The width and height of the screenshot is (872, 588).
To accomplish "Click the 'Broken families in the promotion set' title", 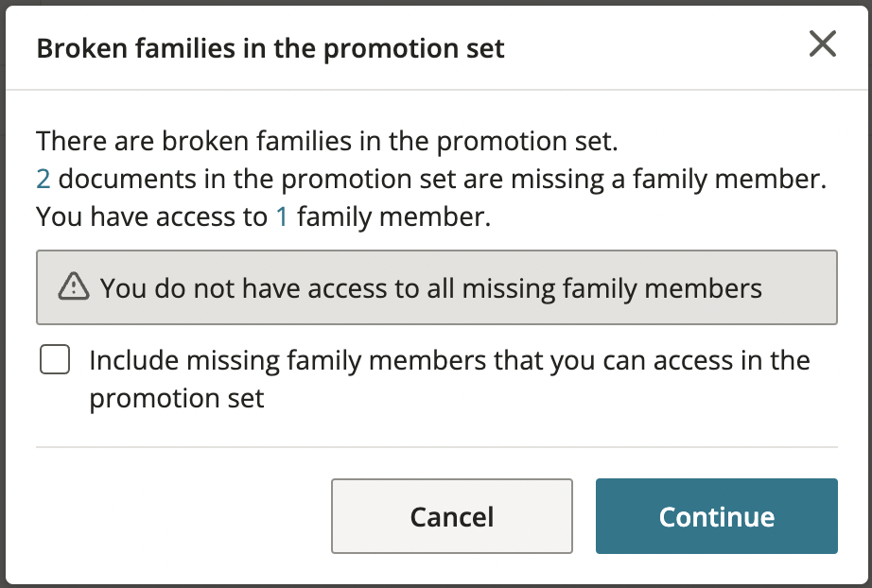I will coord(270,48).
